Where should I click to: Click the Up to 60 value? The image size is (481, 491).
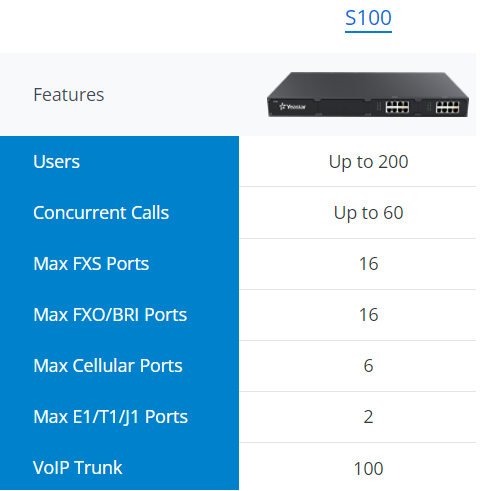point(368,213)
